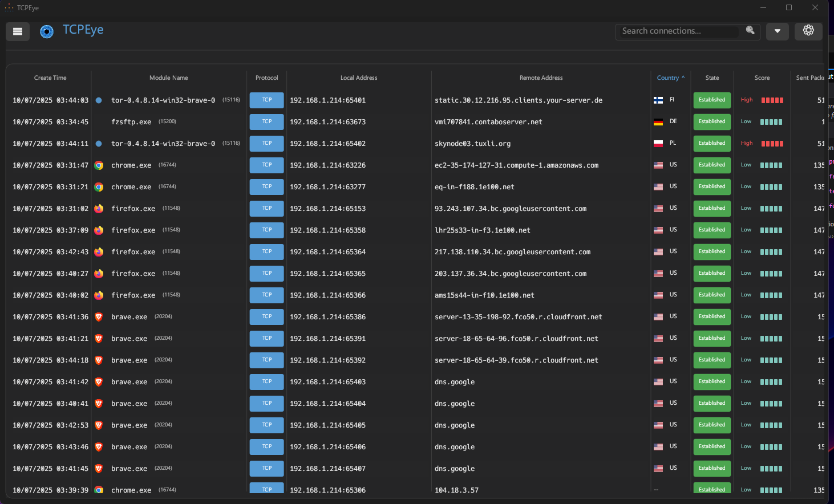The width and height of the screenshot is (834, 504).
Task: Select ams15s44-in-f10.1e100.net remote address
Action: (484, 295)
